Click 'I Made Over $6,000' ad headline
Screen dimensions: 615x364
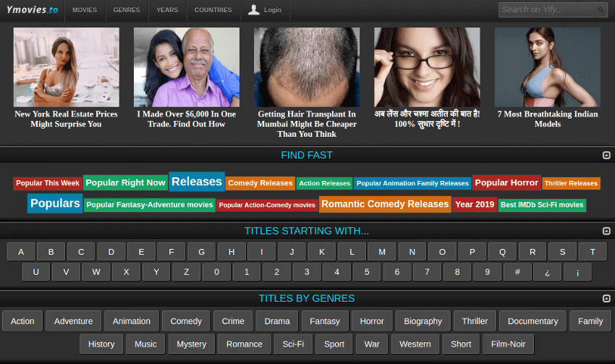point(186,119)
